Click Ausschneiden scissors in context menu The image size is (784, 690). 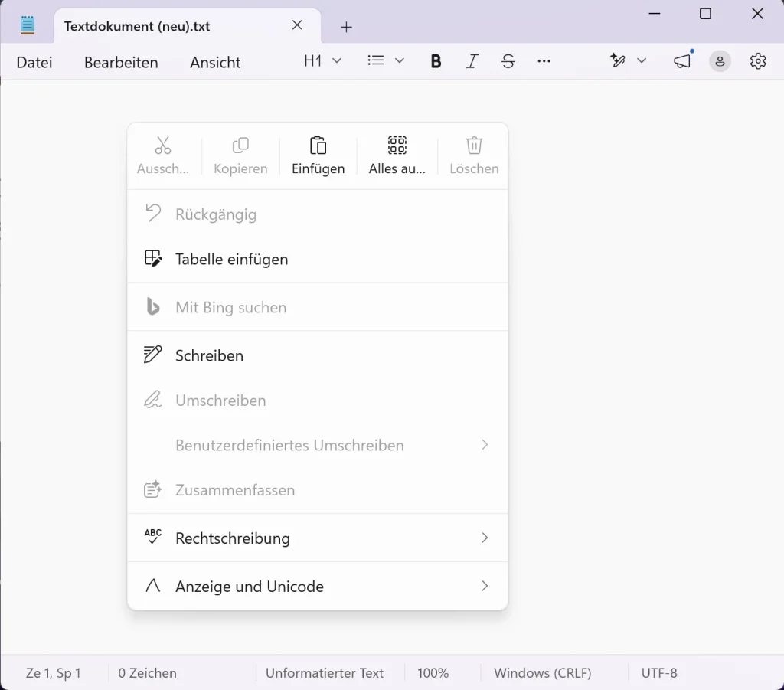[x=163, y=155]
